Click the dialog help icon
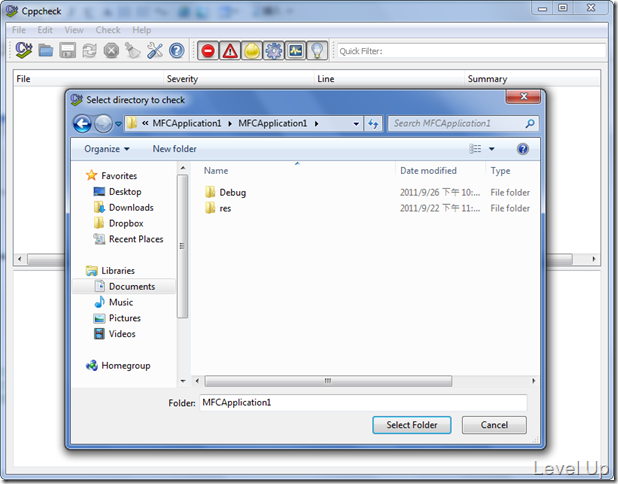 [x=523, y=149]
